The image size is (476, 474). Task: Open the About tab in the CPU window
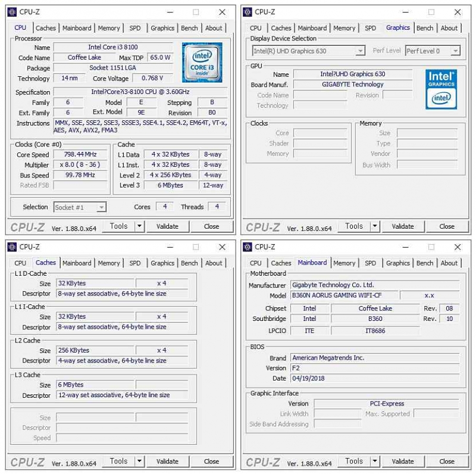pyautogui.click(x=214, y=28)
